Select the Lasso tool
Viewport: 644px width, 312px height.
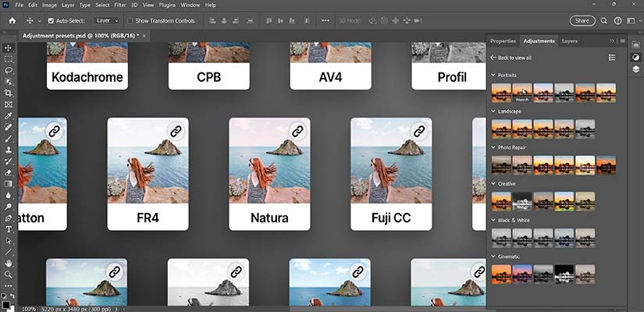coord(9,71)
